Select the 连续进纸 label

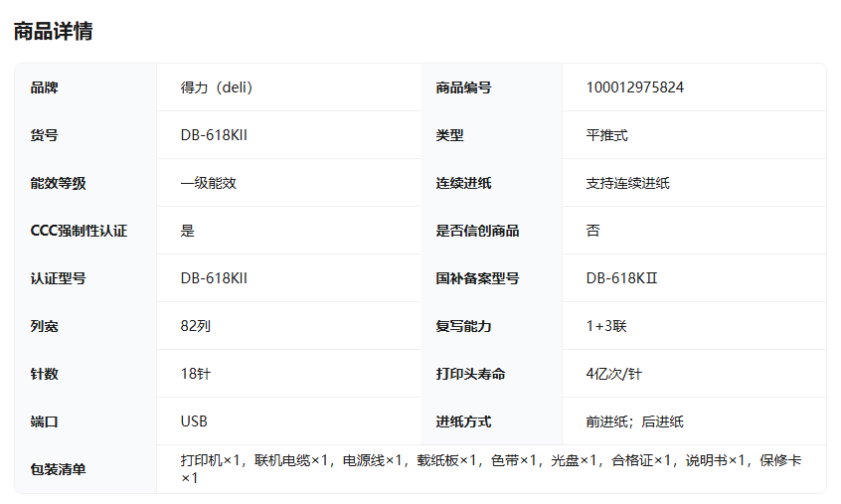[x=463, y=183]
